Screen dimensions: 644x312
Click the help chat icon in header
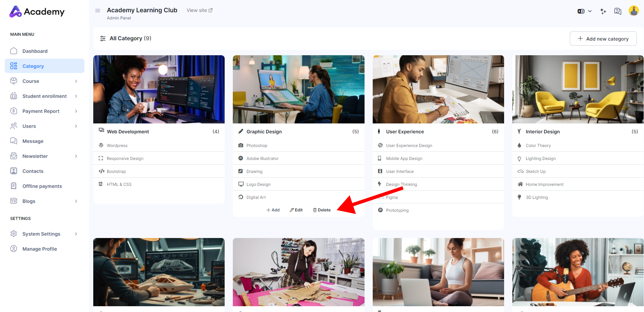click(617, 11)
